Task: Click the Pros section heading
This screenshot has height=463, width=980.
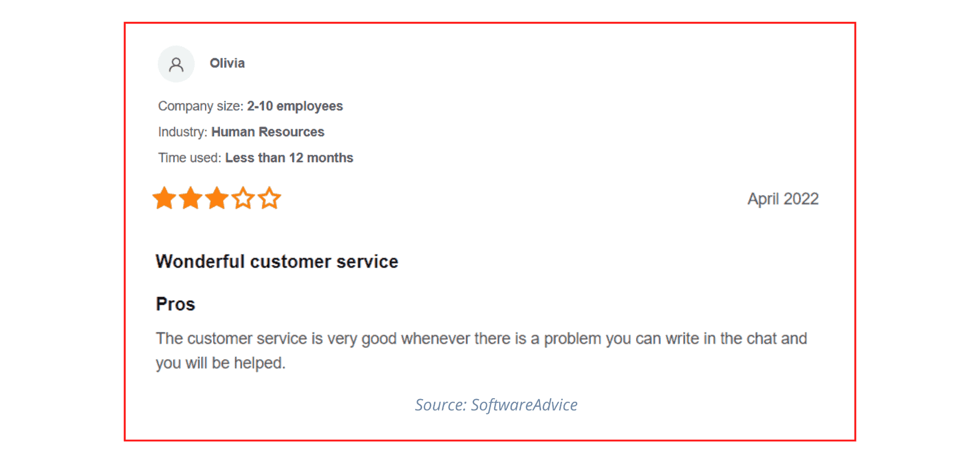Action: pyautogui.click(x=176, y=304)
